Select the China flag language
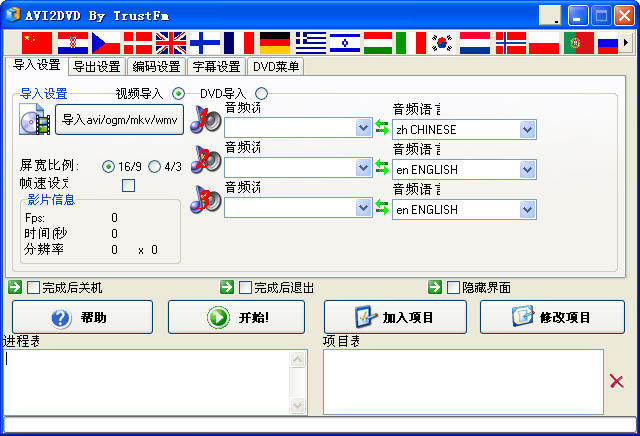The height and width of the screenshot is (436, 640). [x=37, y=43]
